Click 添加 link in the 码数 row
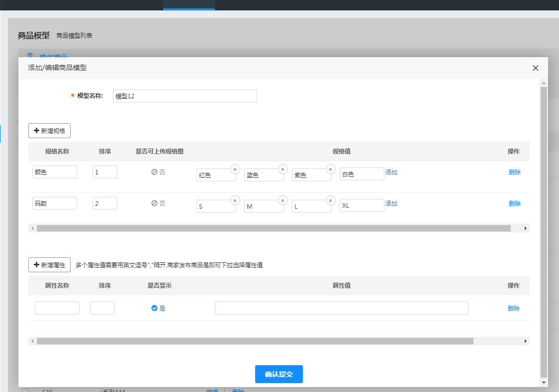 (391, 204)
